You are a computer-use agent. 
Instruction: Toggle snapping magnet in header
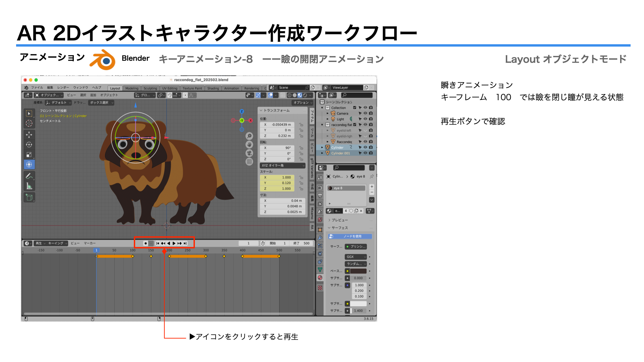[x=170, y=95]
